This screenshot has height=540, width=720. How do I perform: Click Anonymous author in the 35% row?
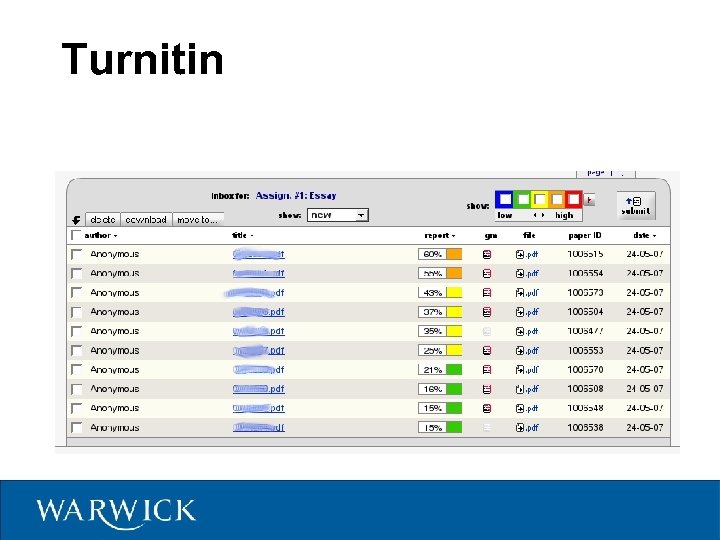114,331
